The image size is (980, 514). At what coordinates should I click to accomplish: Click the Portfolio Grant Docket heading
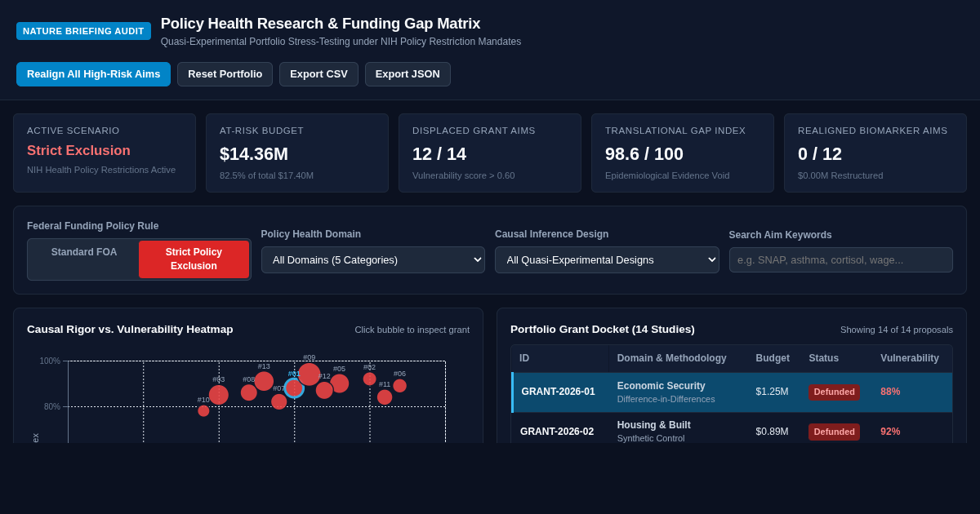click(x=603, y=330)
